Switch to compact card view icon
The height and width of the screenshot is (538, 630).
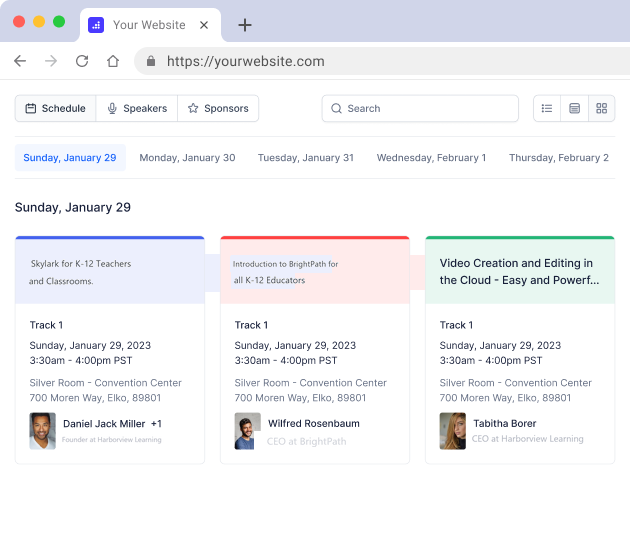[575, 108]
